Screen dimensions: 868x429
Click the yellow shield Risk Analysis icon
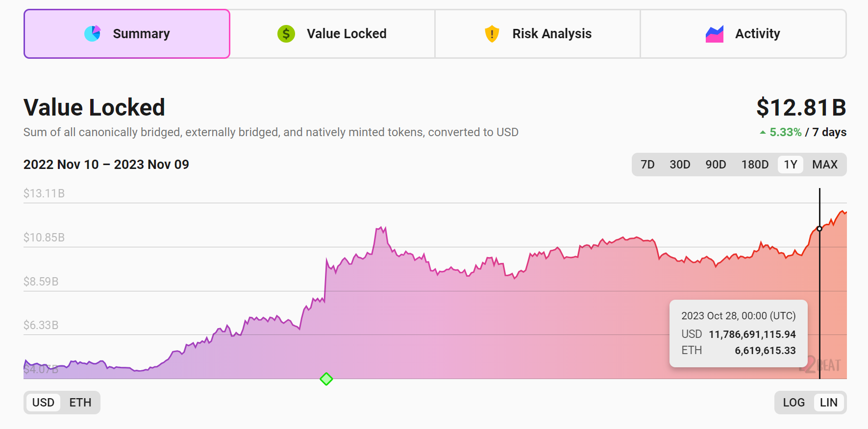[492, 34]
